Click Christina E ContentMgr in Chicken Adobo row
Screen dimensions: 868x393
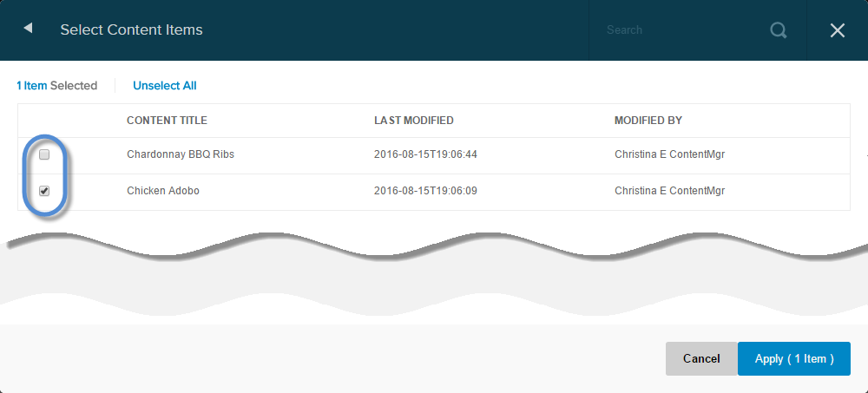pyautogui.click(x=669, y=191)
